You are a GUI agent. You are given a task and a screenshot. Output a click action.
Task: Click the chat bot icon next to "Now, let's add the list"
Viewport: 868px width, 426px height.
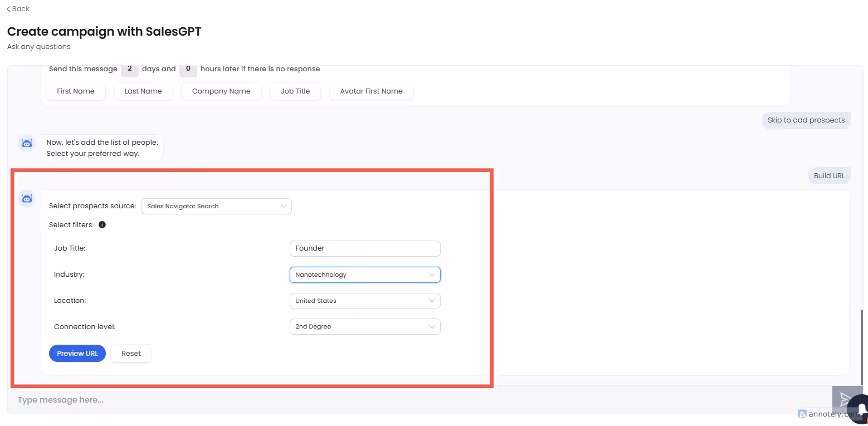coord(26,143)
